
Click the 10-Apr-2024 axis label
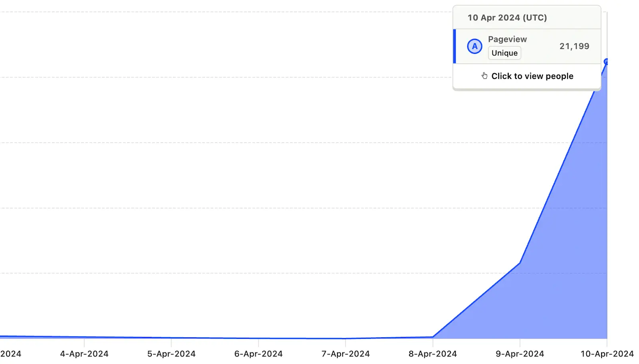(x=607, y=354)
